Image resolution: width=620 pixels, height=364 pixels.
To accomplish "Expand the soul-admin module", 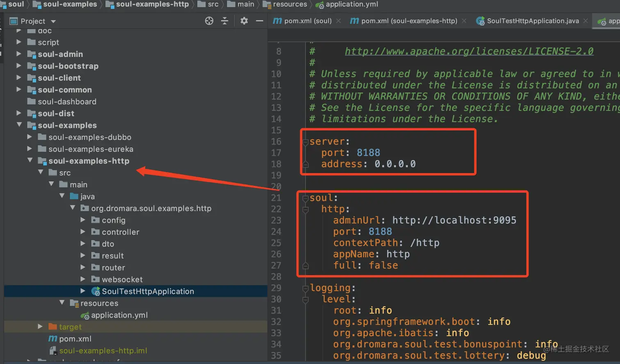I will coord(19,54).
